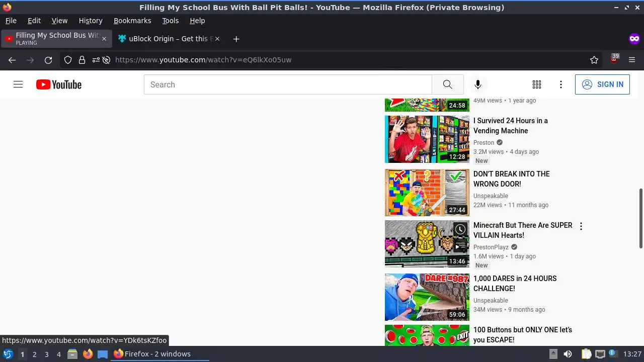The image size is (644, 362).
Task: Click the show desktop icon in the taskbar
Action: click(103, 354)
